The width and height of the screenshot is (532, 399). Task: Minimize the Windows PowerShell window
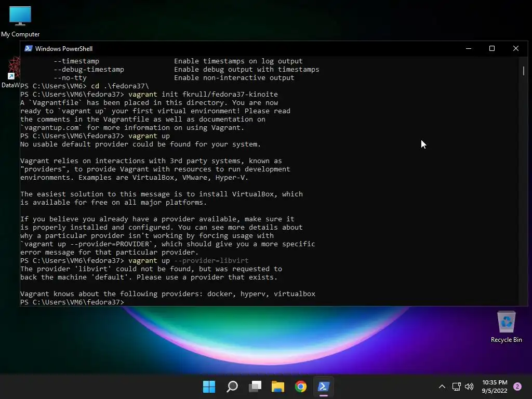coord(469,48)
